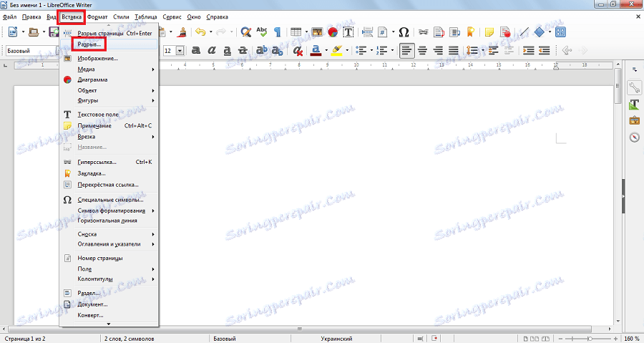Viewport: 644px width, 343px height.
Task: Open the numbered list style dropdown
Action: click(x=393, y=51)
